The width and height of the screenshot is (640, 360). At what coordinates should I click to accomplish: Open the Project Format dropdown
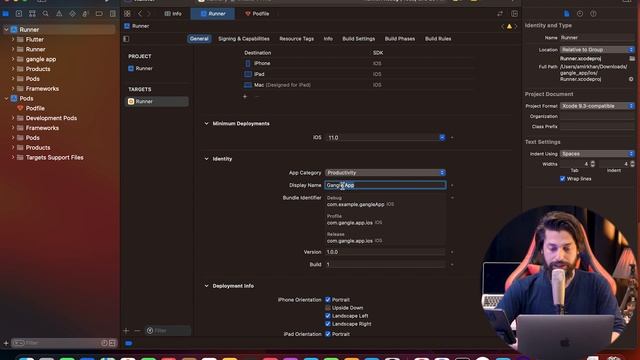(597, 106)
